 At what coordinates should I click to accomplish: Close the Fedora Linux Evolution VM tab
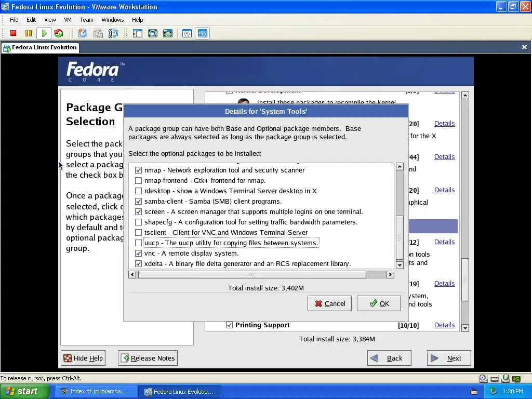[x=524, y=47]
